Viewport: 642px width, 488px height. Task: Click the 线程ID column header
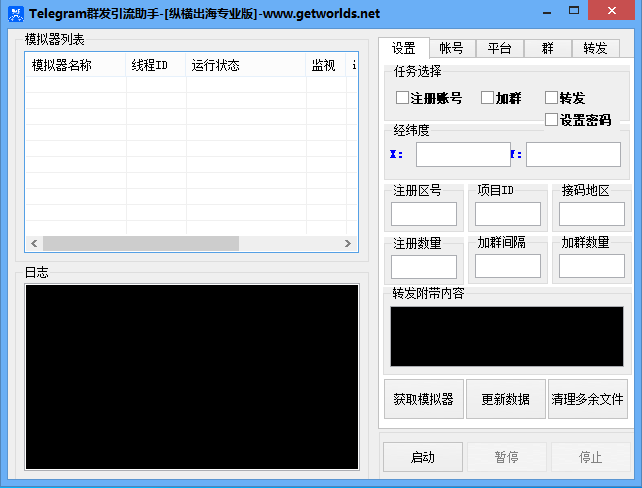pyautogui.click(x=156, y=65)
